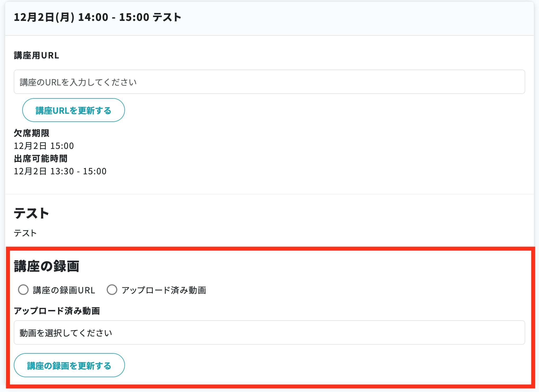Click the アップロード済み動画 radio option label text
539x392 pixels.
(x=164, y=290)
